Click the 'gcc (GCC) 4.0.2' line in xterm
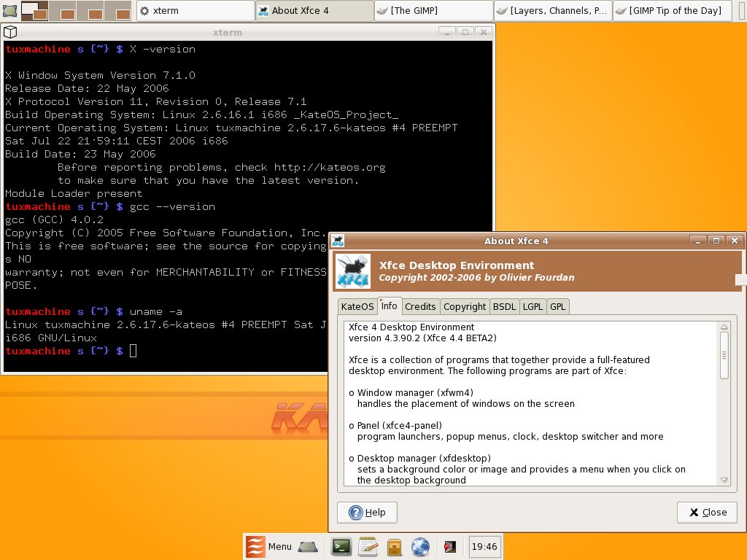Image resolution: width=747 pixels, height=560 pixels. [54, 219]
